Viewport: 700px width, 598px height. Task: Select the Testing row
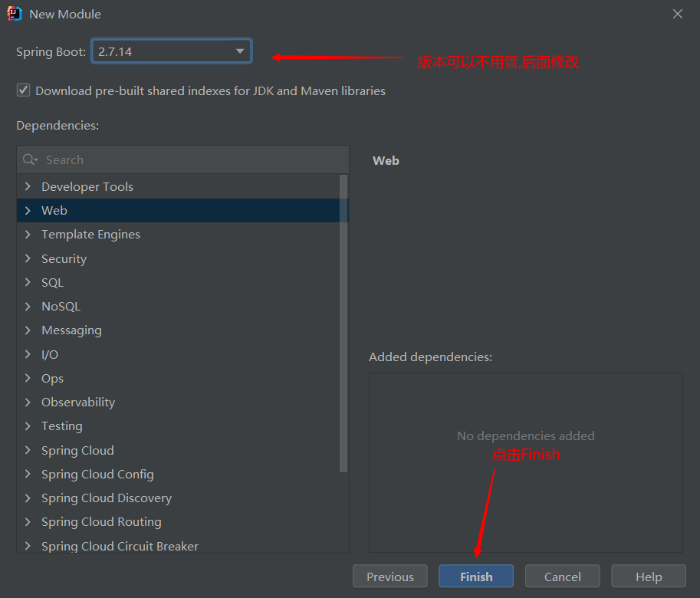pos(178,426)
